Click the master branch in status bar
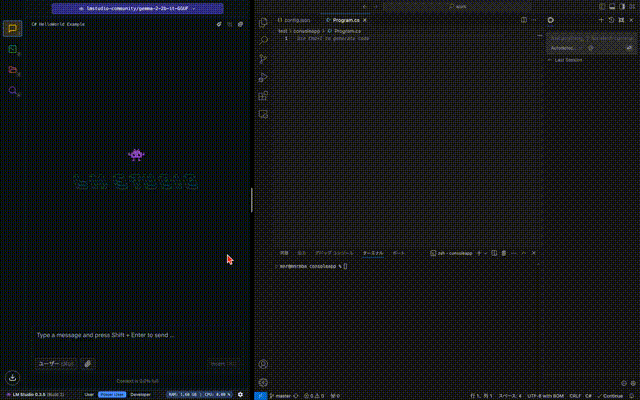Viewport: 640px width, 400px height. [x=280, y=396]
